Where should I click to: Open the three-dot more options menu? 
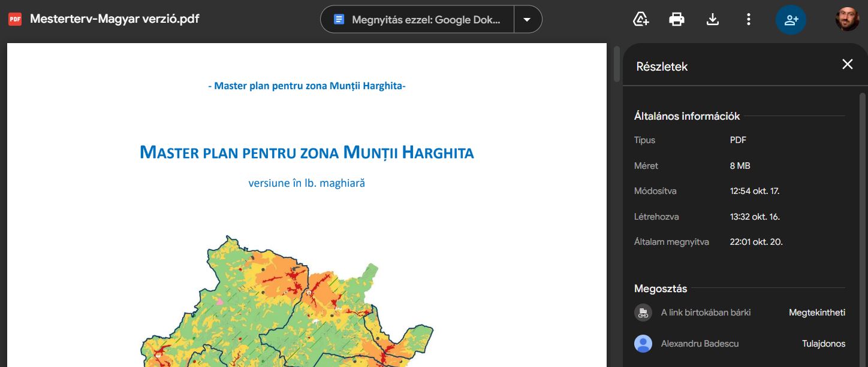coord(748,19)
